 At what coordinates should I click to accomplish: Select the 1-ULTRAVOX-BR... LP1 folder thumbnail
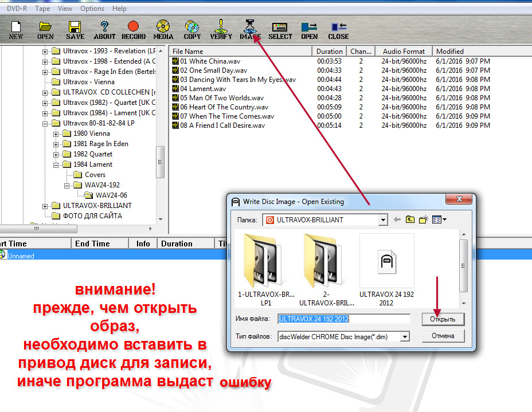click(266, 270)
